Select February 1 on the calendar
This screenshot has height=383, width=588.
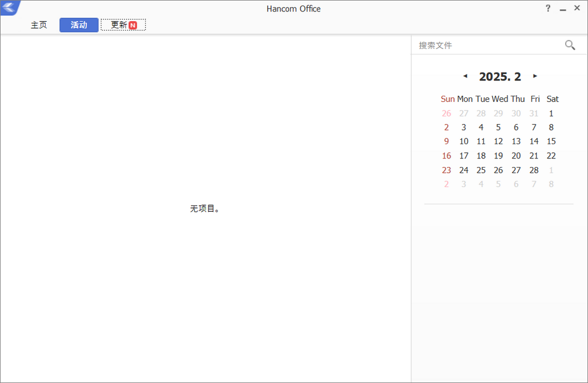551,113
